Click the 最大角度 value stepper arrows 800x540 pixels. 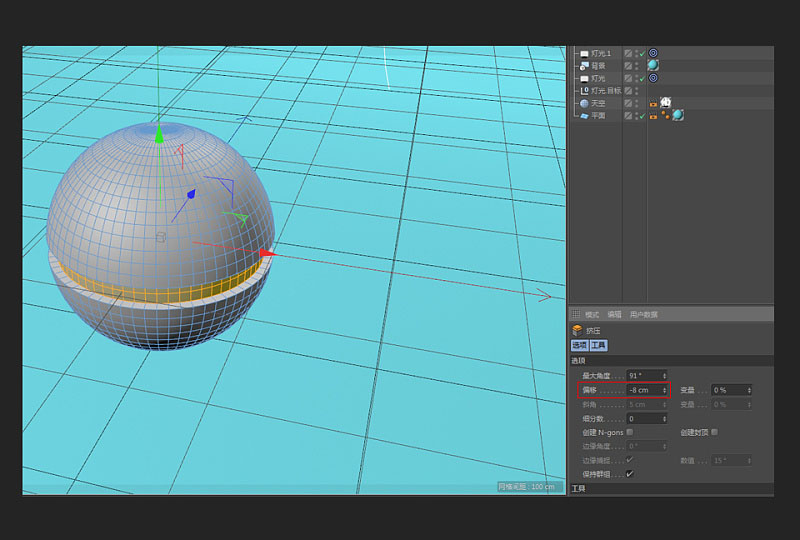pyautogui.click(x=665, y=376)
